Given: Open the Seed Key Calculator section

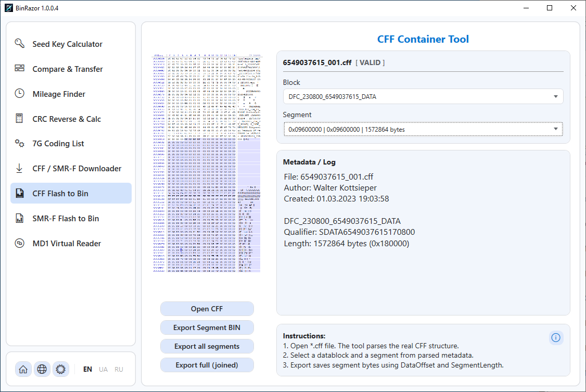Looking at the screenshot, I should (71, 44).
